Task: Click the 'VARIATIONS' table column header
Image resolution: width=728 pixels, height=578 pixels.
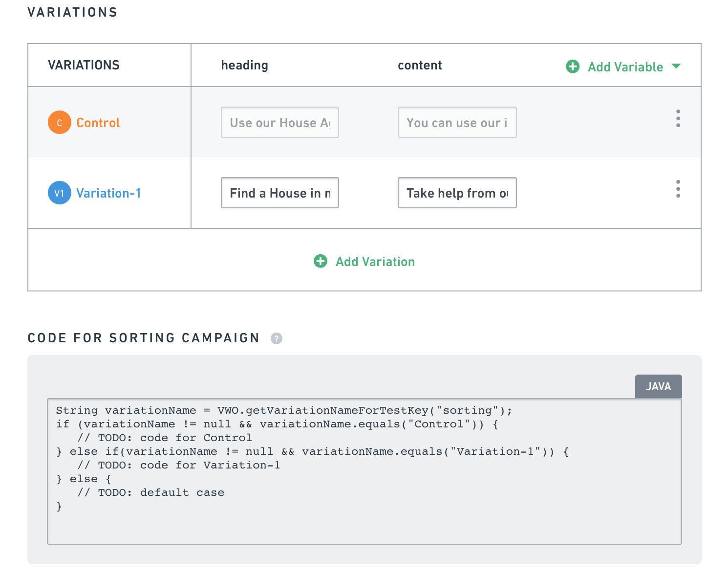Action: click(x=84, y=65)
